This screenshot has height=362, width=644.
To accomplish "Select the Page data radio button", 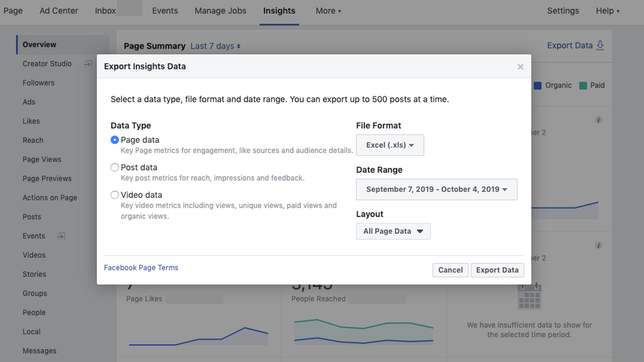I will click(115, 140).
